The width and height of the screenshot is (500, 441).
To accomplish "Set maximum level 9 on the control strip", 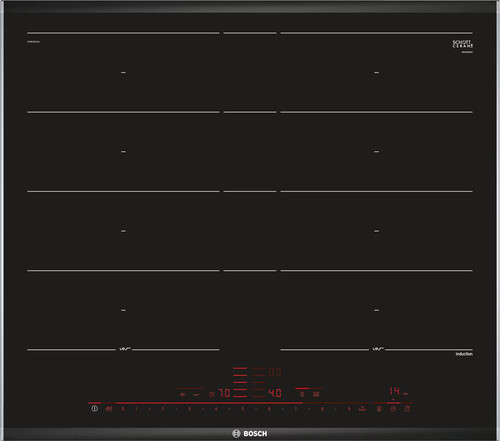I will click(349, 409).
